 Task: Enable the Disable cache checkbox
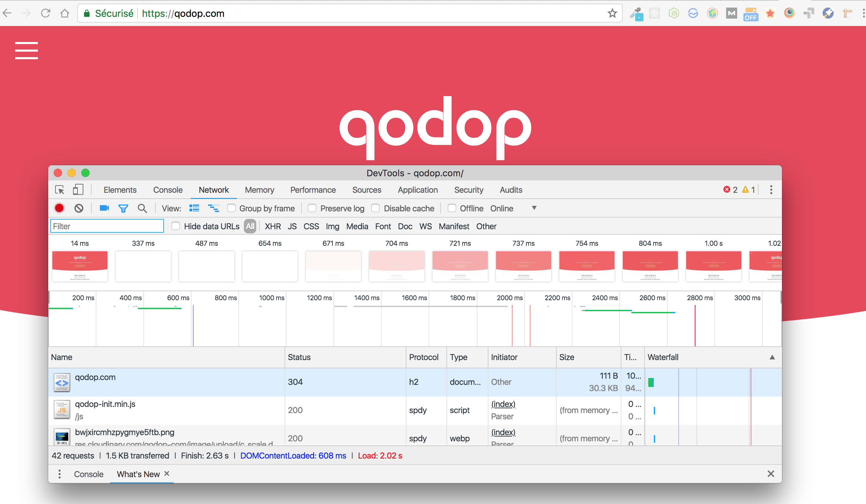[376, 208]
